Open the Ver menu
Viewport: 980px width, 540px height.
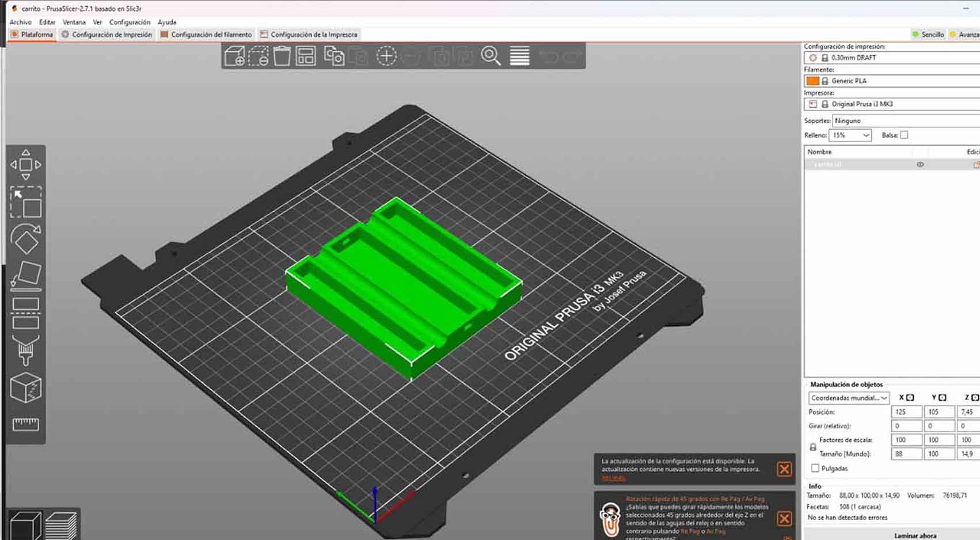coord(97,22)
